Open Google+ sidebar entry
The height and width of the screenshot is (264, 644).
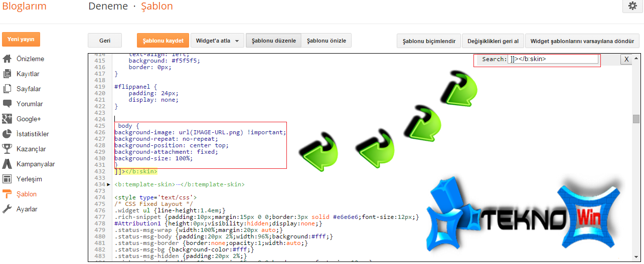[29, 119]
